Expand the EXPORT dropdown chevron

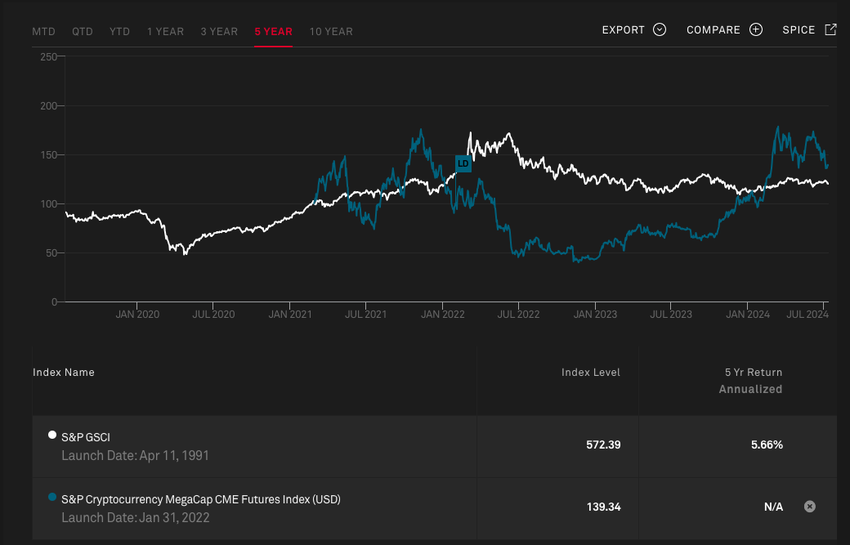[x=659, y=30]
